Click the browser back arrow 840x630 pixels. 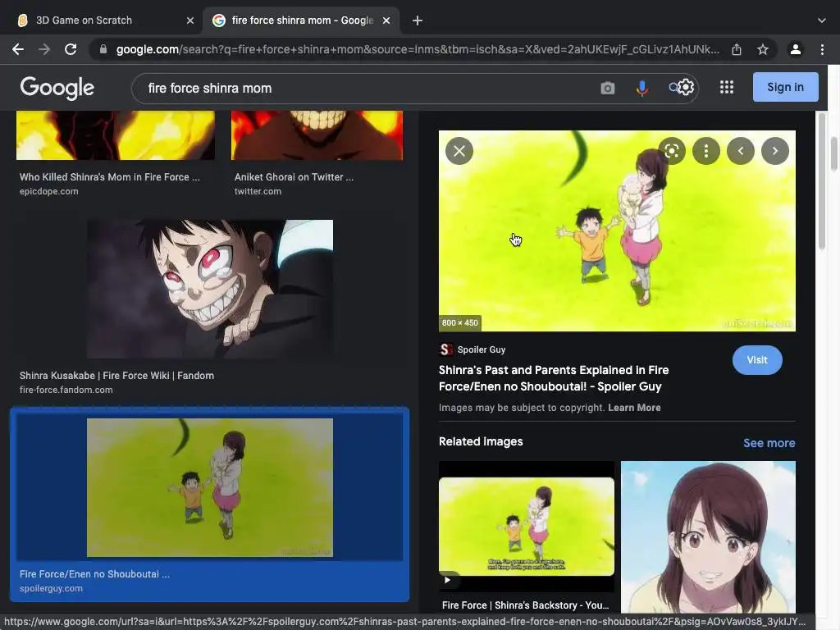click(18, 49)
